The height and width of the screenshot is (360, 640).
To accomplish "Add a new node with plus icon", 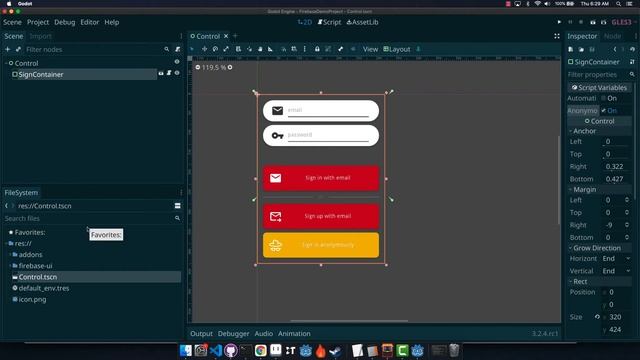I will pyautogui.click(x=7, y=49).
